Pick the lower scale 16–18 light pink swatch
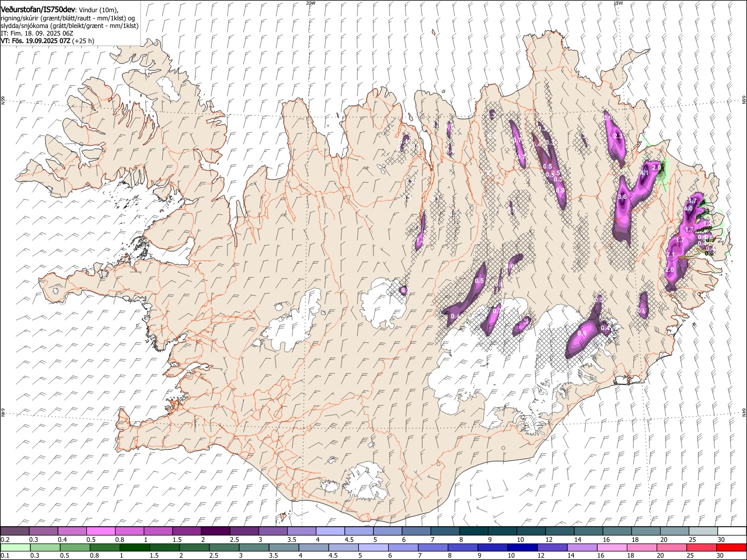The height and width of the screenshot is (560, 747). click(x=612, y=548)
